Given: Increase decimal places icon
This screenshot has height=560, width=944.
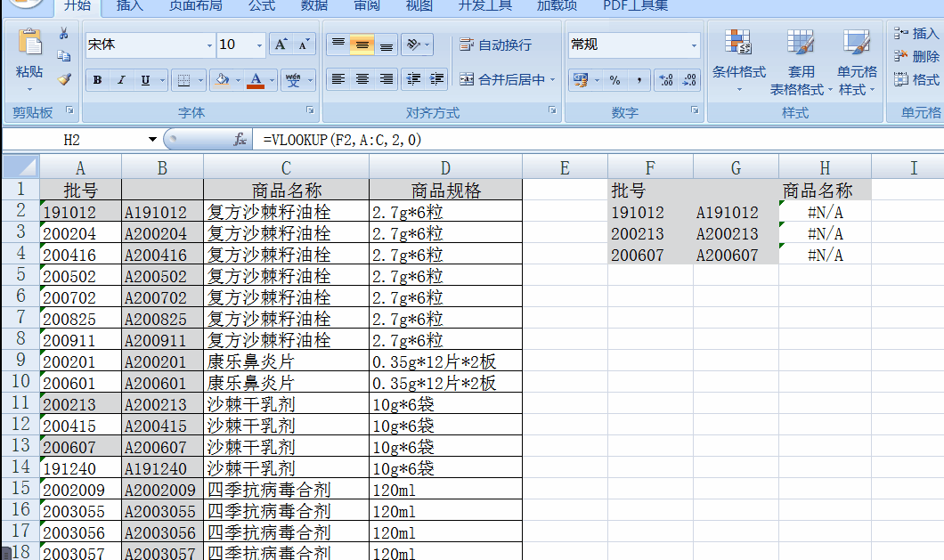Looking at the screenshot, I should pos(666,80).
